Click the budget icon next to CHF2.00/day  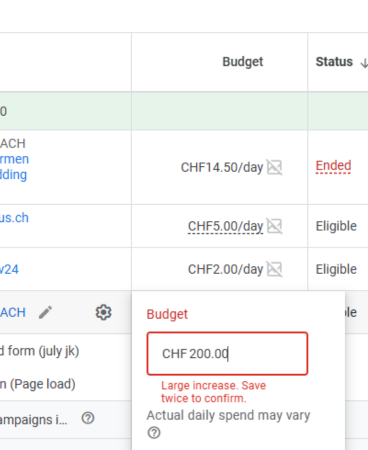pos(275,269)
